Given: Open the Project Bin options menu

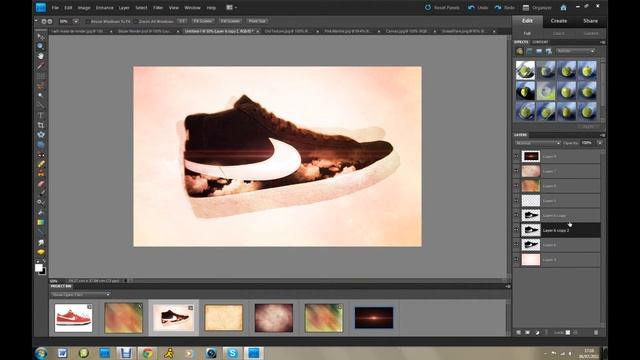Looking at the screenshot, I should [x=507, y=287].
